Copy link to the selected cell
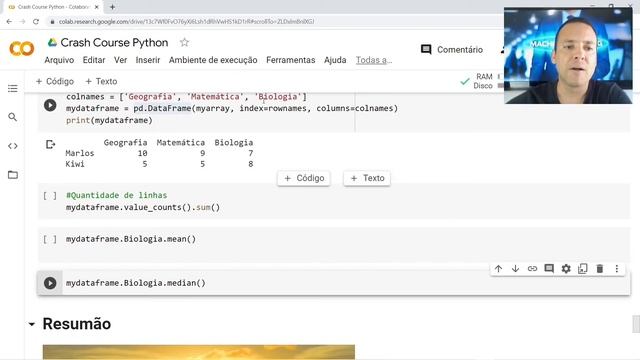 [x=532, y=269]
